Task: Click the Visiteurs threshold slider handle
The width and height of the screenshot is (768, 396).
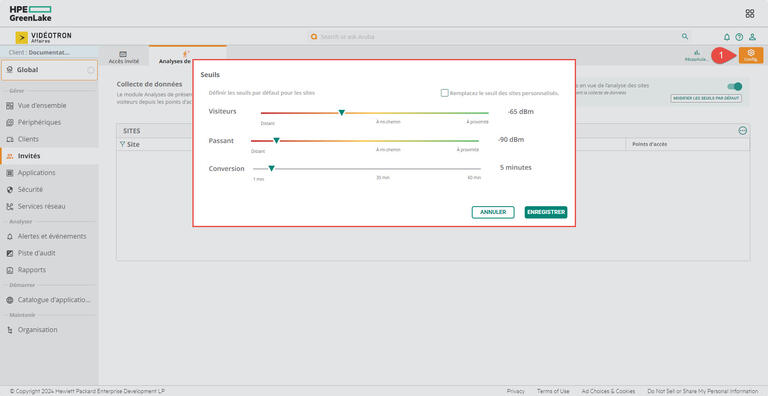Action: click(341, 113)
